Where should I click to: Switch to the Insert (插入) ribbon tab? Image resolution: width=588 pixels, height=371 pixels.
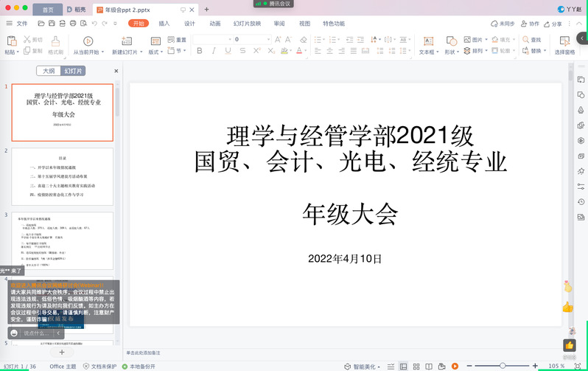click(x=164, y=23)
